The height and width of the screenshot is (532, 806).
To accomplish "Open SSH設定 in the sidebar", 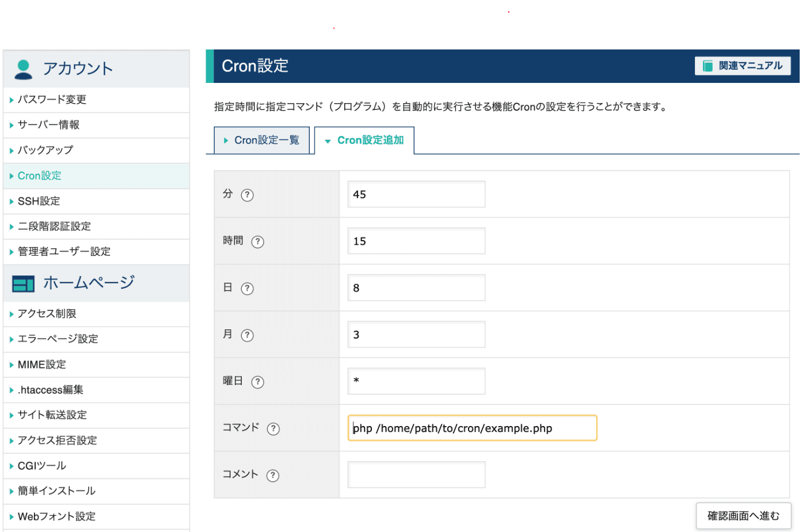I will (x=96, y=201).
